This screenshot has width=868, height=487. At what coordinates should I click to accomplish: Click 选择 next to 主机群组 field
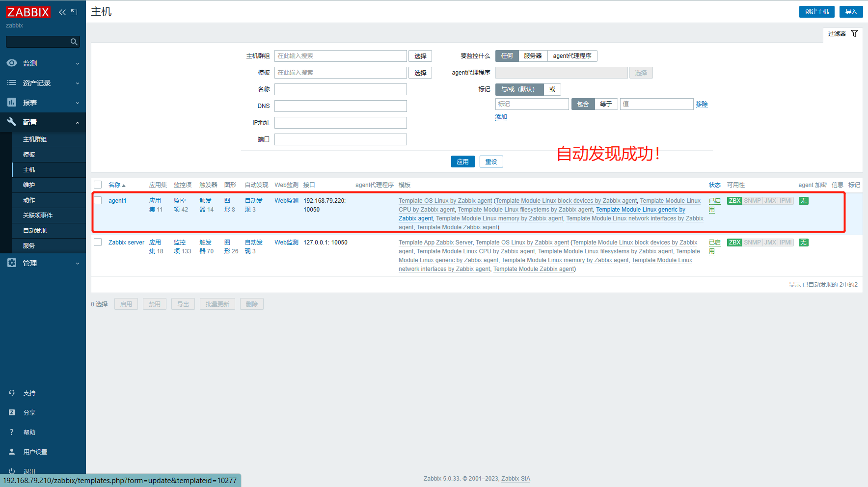(420, 56)
